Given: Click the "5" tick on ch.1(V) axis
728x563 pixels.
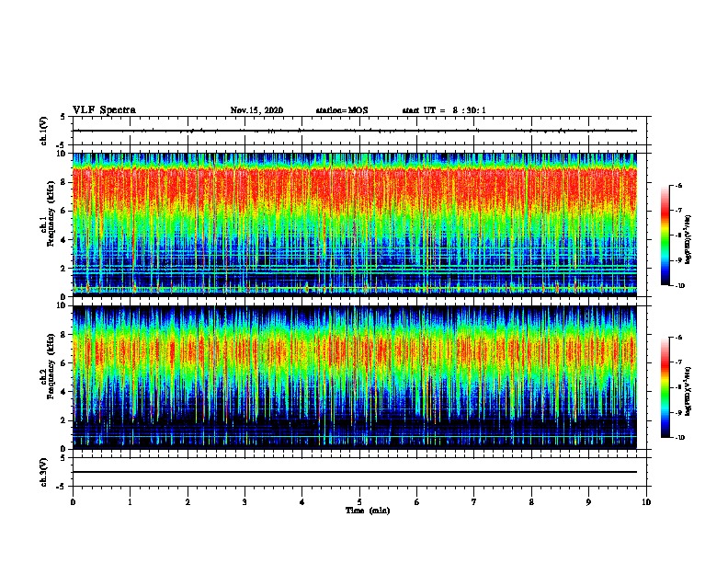Looking at the screenshot, I should click(63, 117).
